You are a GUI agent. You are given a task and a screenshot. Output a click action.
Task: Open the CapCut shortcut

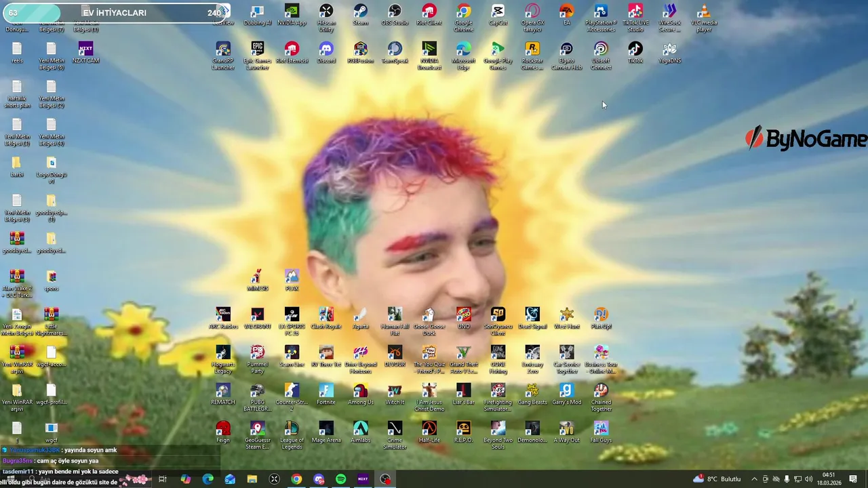498,15
